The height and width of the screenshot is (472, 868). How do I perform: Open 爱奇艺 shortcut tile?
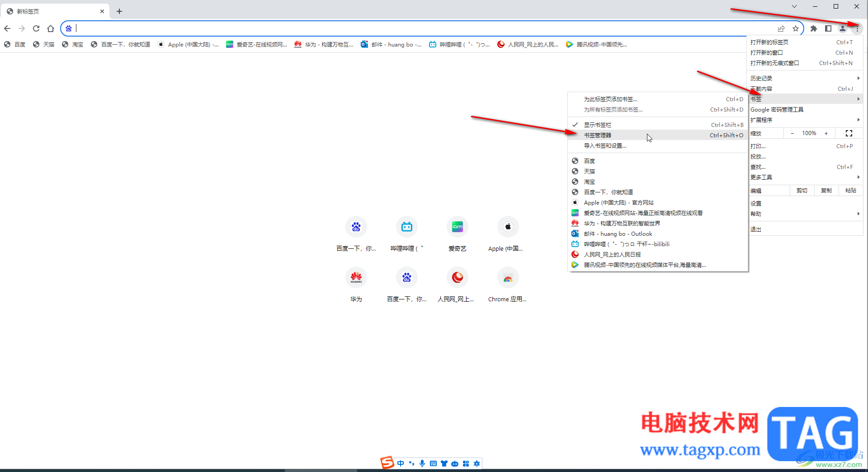click(x=458, y=234)
